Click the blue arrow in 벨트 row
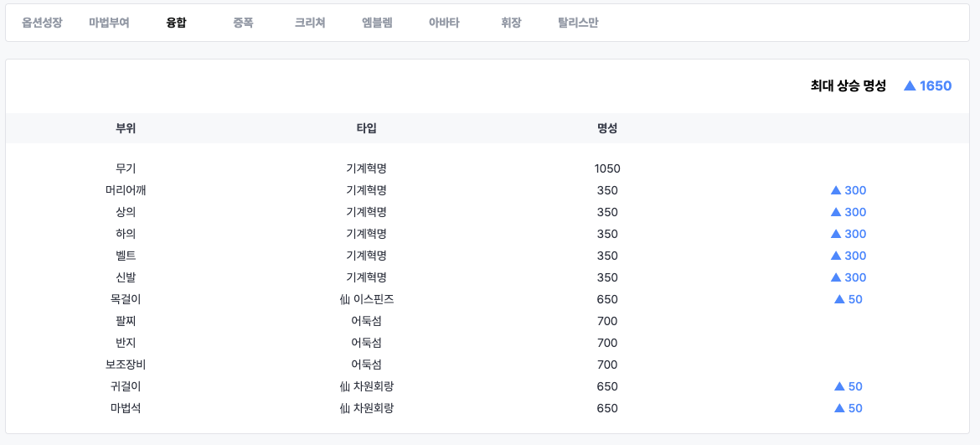Screen dimensions: 980x445 click(835, 256)
